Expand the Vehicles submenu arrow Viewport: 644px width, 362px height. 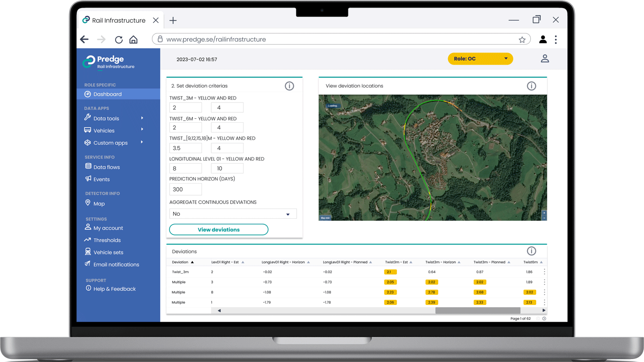pyautogui.click(x=142, y=130)
